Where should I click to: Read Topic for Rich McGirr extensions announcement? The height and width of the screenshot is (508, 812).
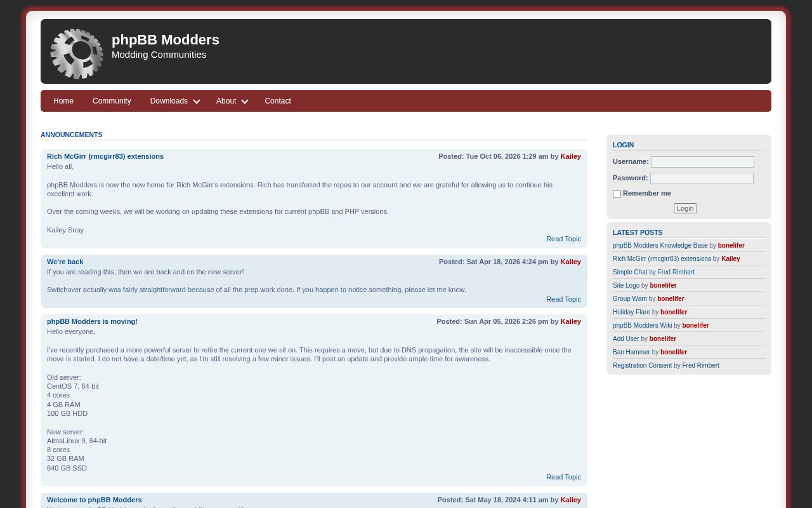(x=563, y=239)
